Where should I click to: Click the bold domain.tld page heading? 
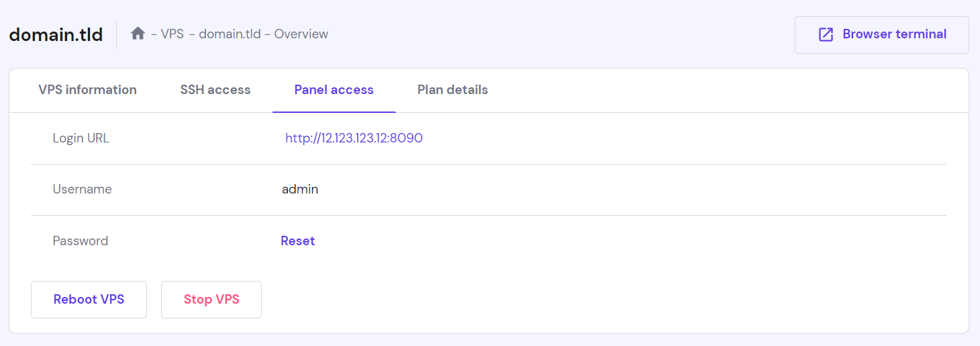tap(56, 35)
